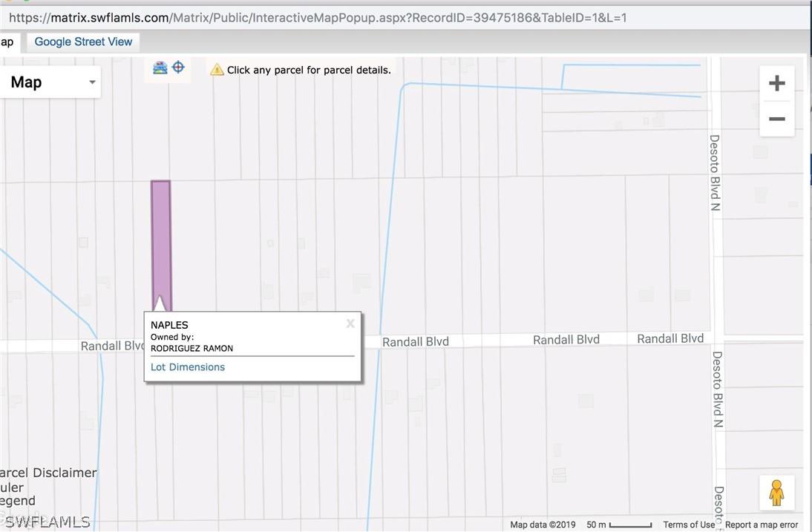Click the zoom out minus button
Image resolution: width=812 pixels, height=532 pixels.
776,119
